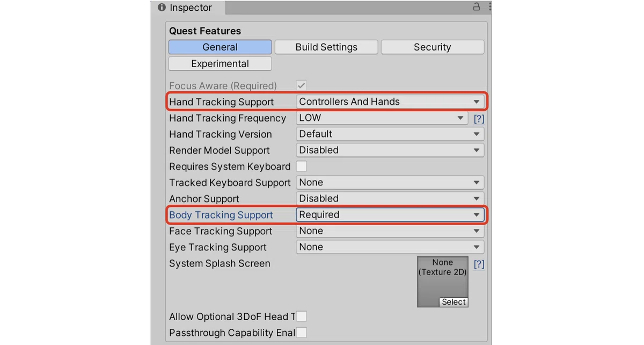
Task: Open the Hand Tracking Support dropdown
Action: coord(390,102)
